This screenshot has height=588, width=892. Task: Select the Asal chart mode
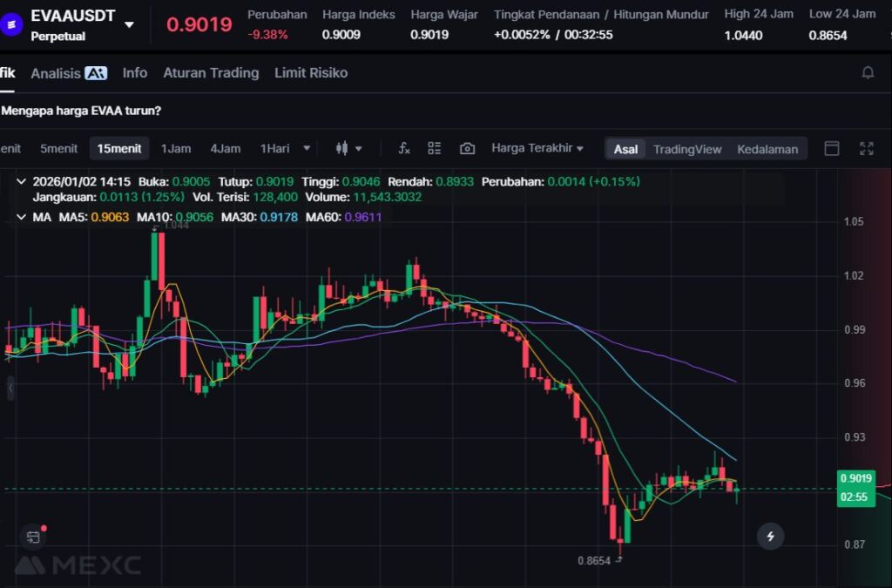coord(625,149)
